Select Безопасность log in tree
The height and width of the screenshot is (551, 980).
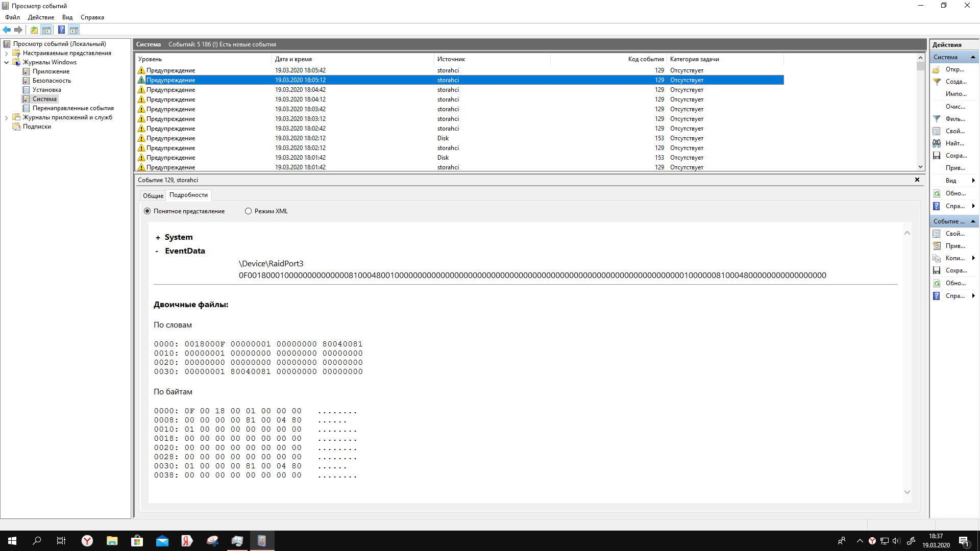coord(51,81)
